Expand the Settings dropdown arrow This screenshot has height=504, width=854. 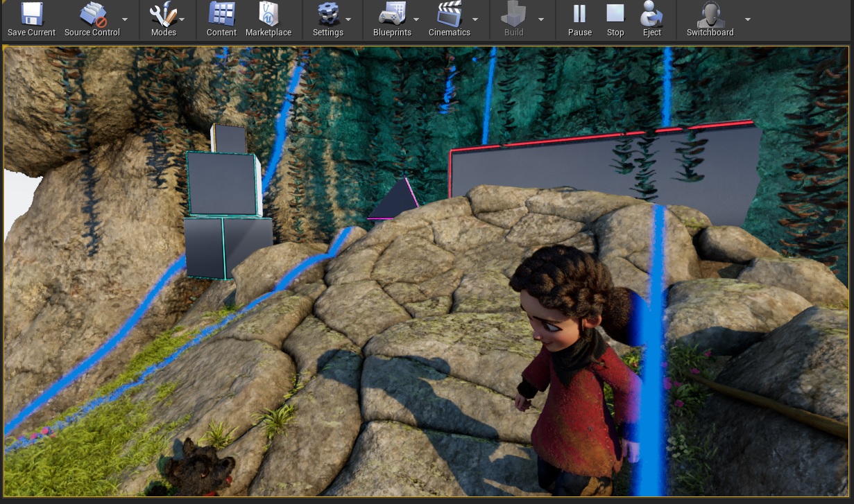(x=348, y=19)
